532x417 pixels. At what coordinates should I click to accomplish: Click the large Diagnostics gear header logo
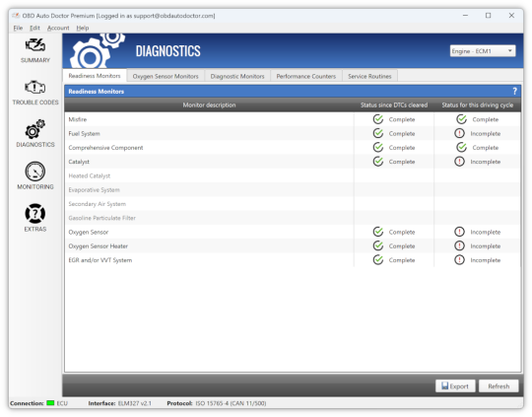[97, 51]
